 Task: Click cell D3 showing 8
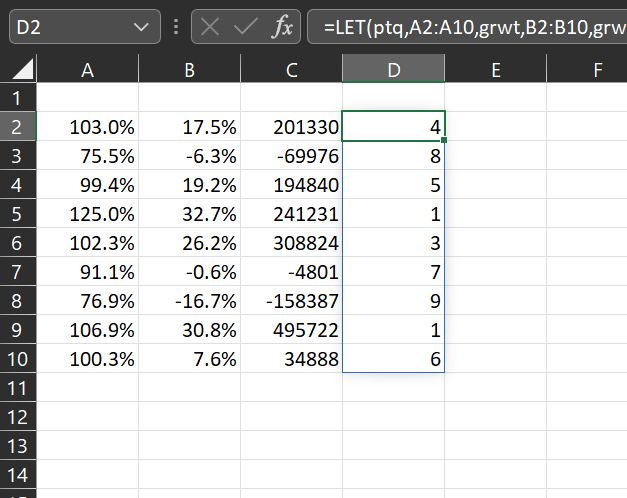(x=393, y=155)
